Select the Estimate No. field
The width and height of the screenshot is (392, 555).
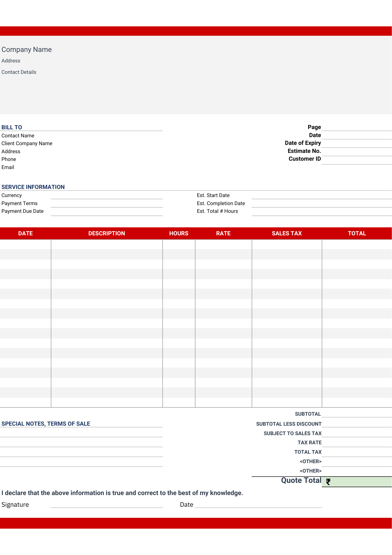(x=357, y=152)
